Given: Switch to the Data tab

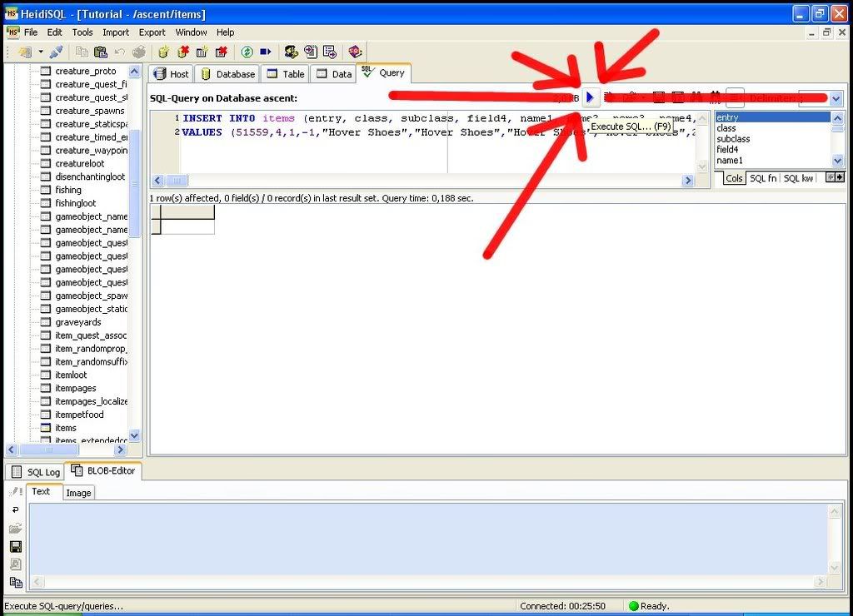Looking at the screenshot, I should (334, 74).
